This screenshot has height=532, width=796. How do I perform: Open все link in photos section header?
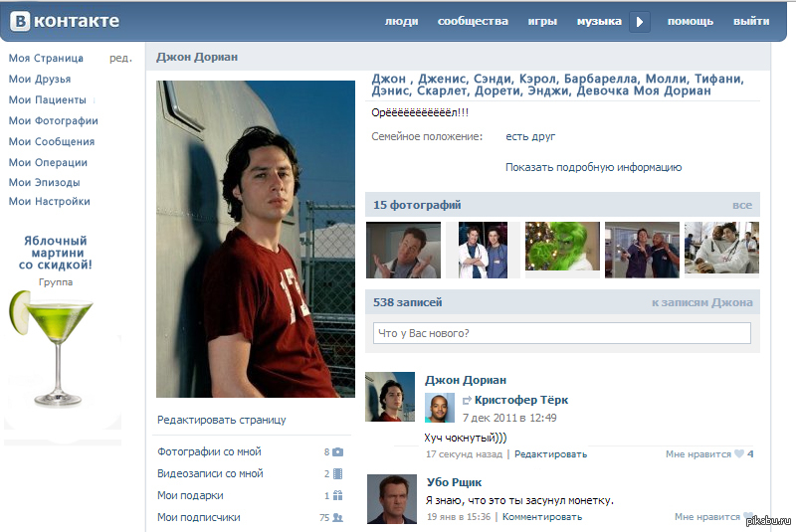point(741,205)
